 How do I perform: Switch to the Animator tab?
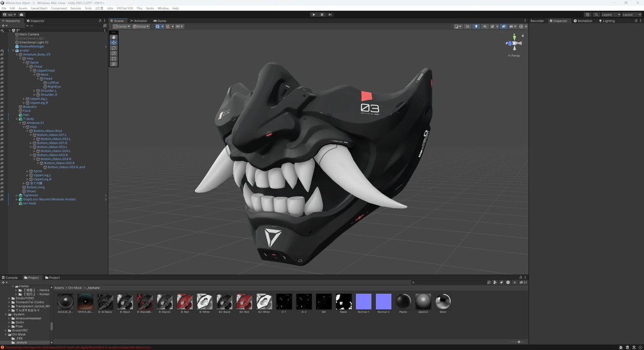point(138,21)
